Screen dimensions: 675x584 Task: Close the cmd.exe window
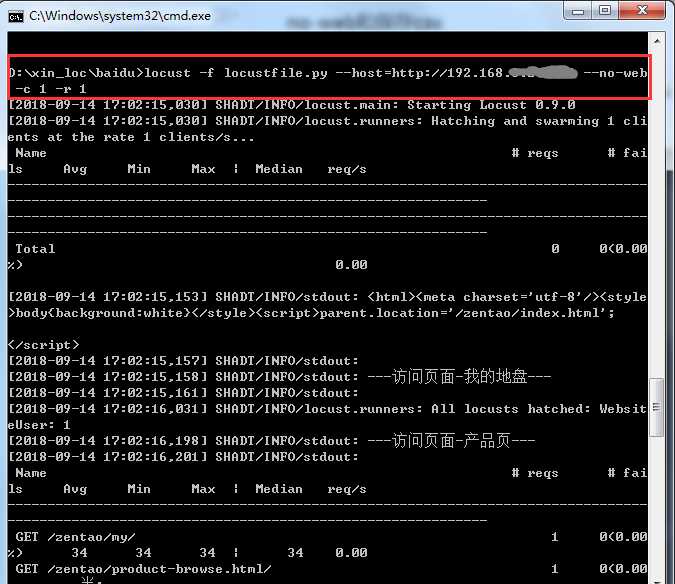click(x=642, y=10)
